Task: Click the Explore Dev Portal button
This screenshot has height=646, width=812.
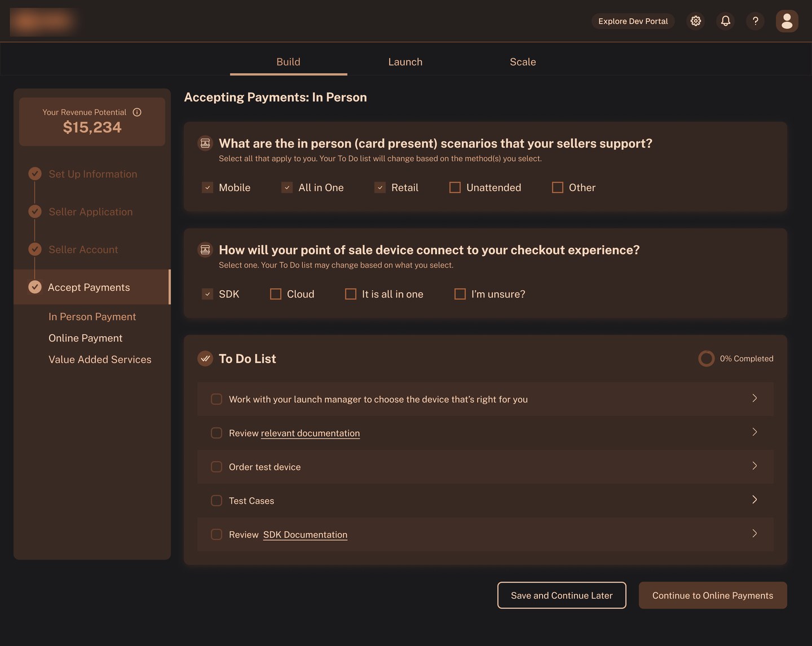Action: 633,21
